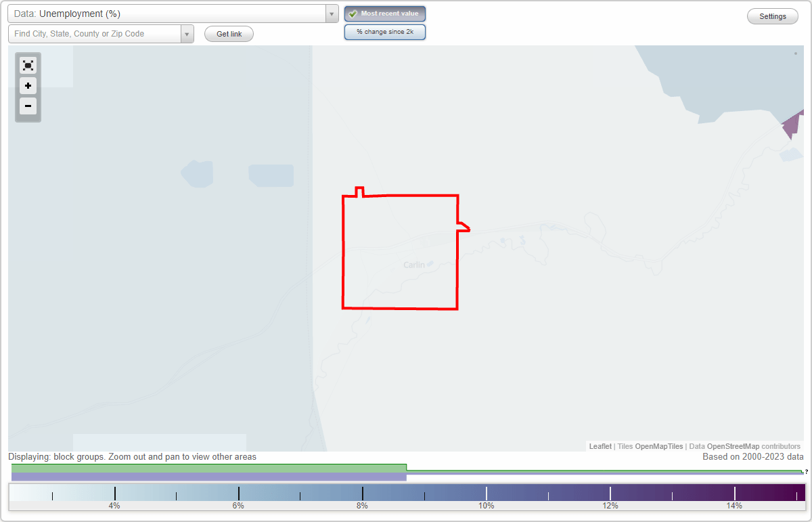Switch to % change since 2k
This screenshot has width=812, height=522.
[385, 32]
